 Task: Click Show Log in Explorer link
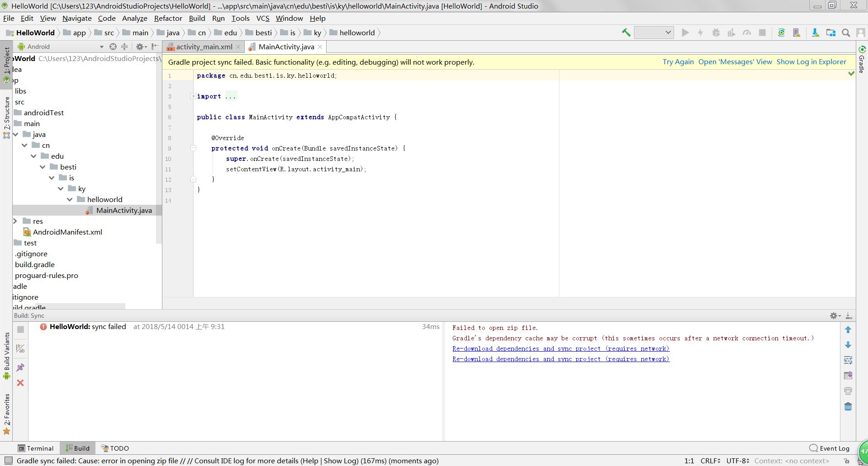811,62
